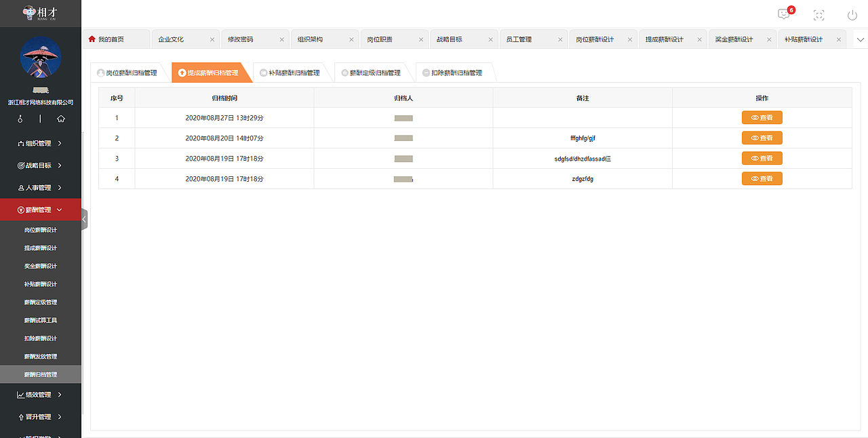Click the 人事管理 person icon
Image resolution: width=868 pixels, height=438 pixels.
pyautogui.click(x=21, y=188)
